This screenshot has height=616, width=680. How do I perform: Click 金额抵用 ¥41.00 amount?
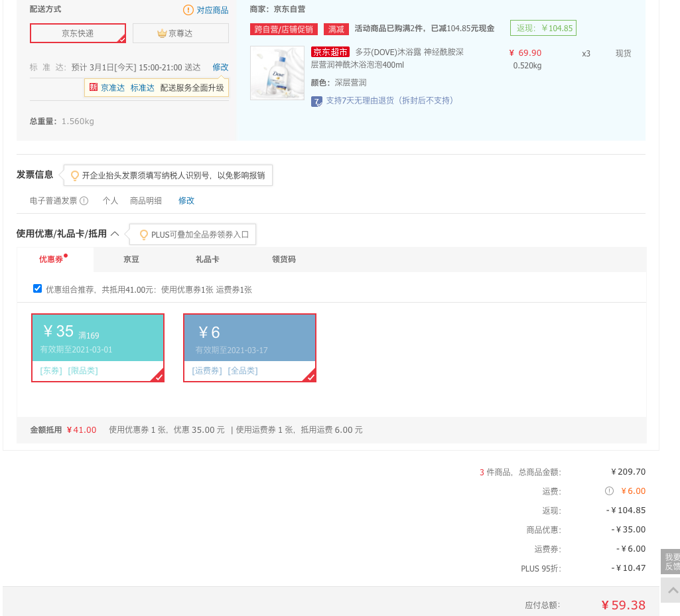pyautogui.click(x=82, y=430)
